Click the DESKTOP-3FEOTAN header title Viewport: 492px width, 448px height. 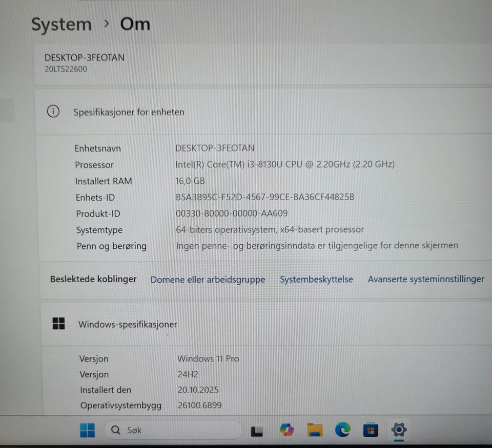[x=85, y=58]
